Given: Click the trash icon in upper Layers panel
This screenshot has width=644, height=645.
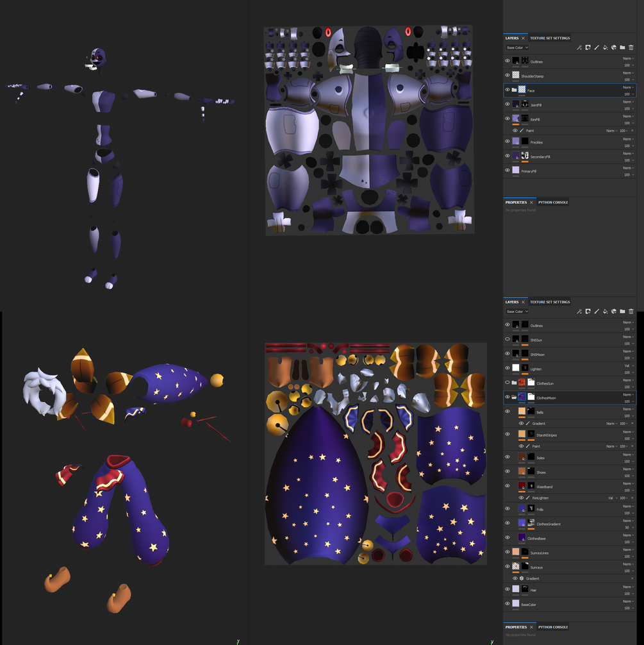Looking at the screenshot, I should coord(631,47).
